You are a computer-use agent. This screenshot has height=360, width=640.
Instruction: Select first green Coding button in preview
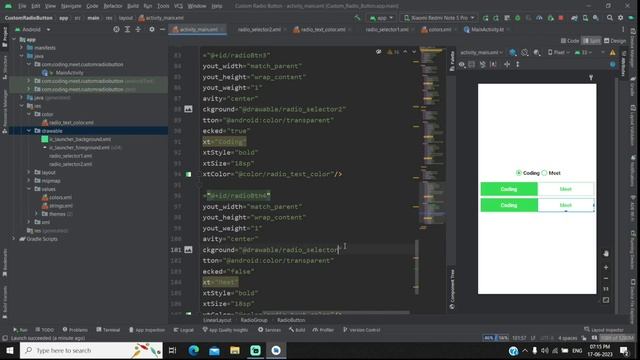tap(509, 189)
